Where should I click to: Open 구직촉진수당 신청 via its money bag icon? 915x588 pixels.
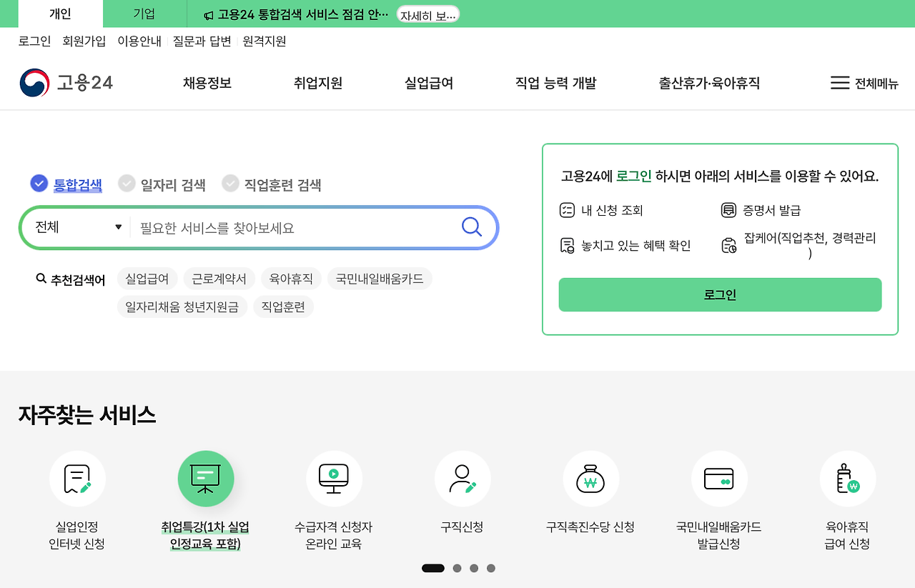pyautogui.click(x=591, y=479)
